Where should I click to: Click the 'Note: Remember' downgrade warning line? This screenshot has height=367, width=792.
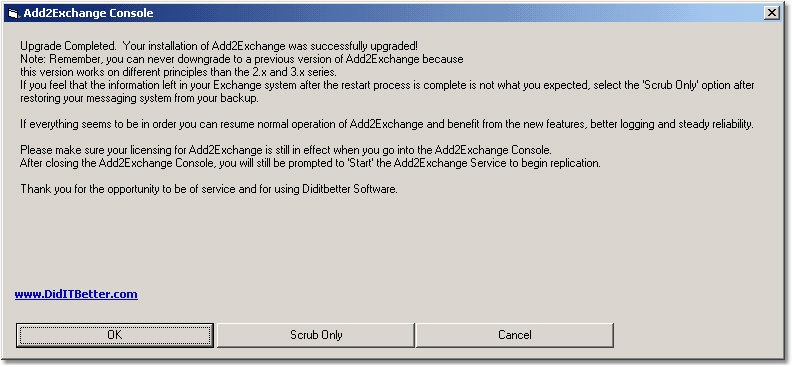pyautogui.click(x=242, y=59)
